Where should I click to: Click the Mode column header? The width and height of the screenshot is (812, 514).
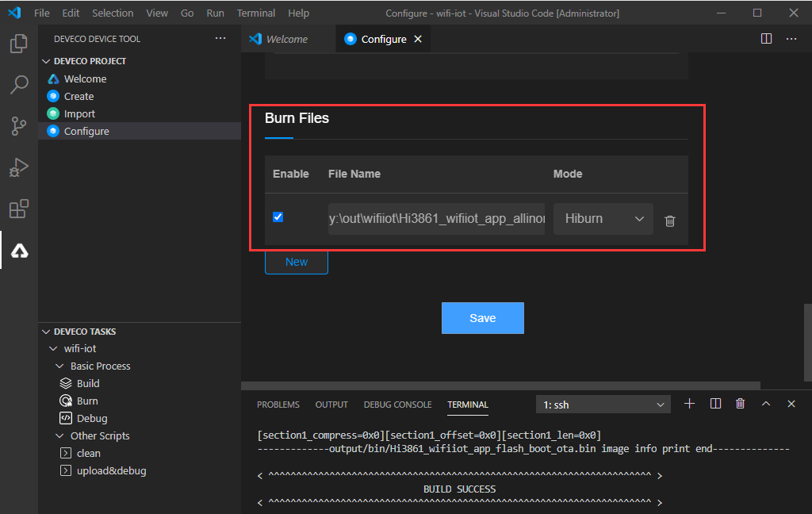click(568, 174)
